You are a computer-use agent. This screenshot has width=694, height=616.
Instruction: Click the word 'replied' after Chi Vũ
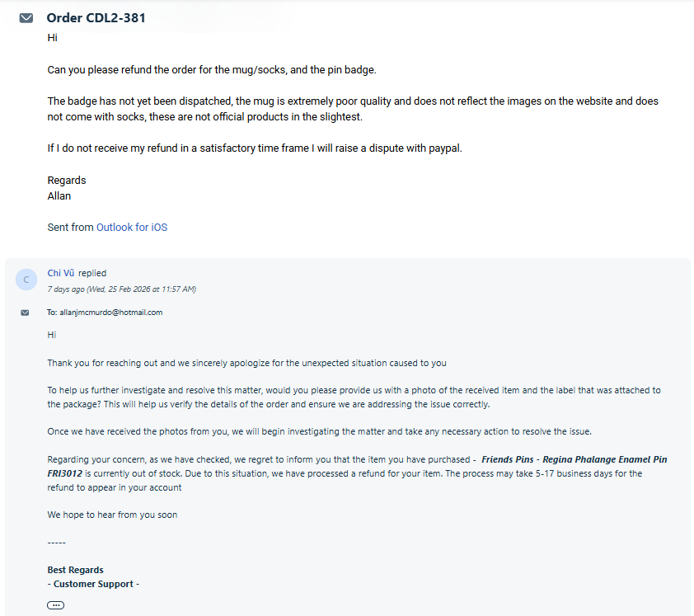coord(92,273)
